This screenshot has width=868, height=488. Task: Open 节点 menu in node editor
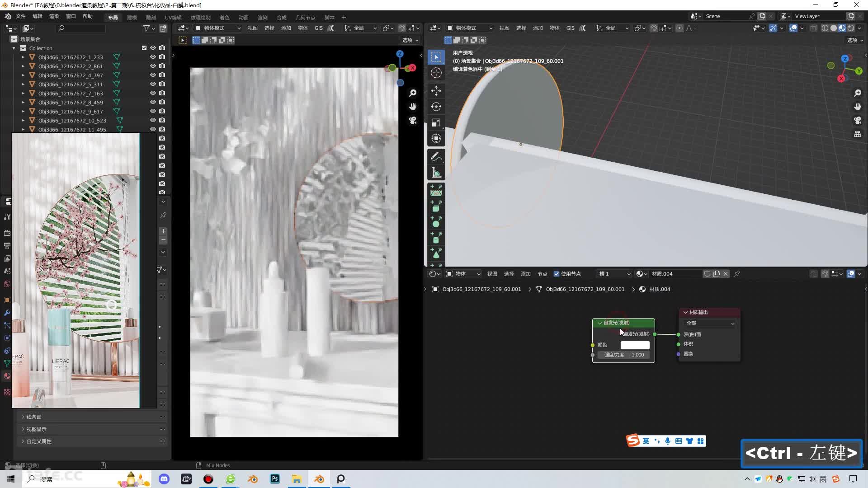(542, 274)
